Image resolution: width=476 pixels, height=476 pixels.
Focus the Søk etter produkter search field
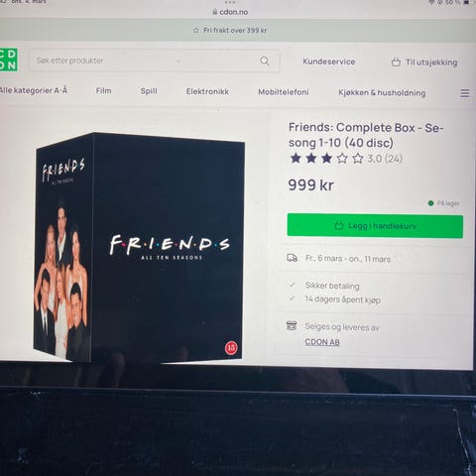[154, 60]
